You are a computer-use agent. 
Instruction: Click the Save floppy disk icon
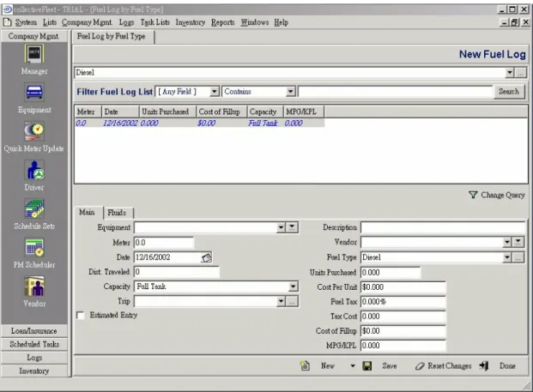click(x=366, y=366)
